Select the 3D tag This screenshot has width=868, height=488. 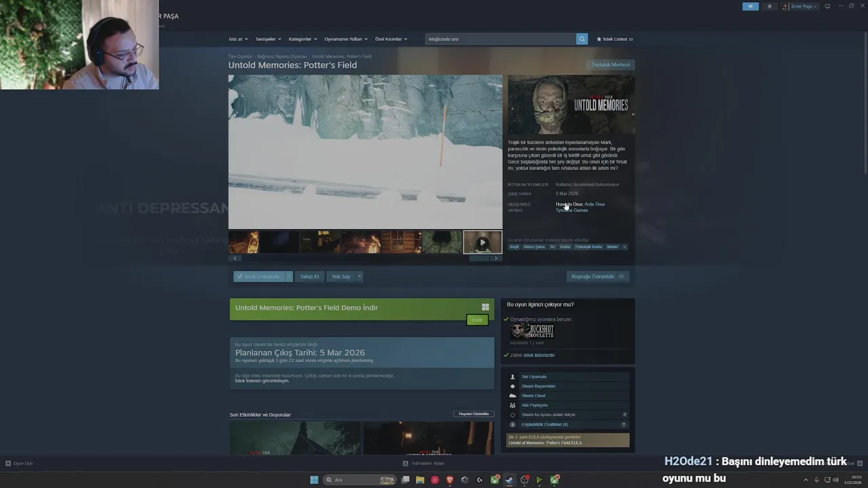pyautogui.click(x=552, y=247)
